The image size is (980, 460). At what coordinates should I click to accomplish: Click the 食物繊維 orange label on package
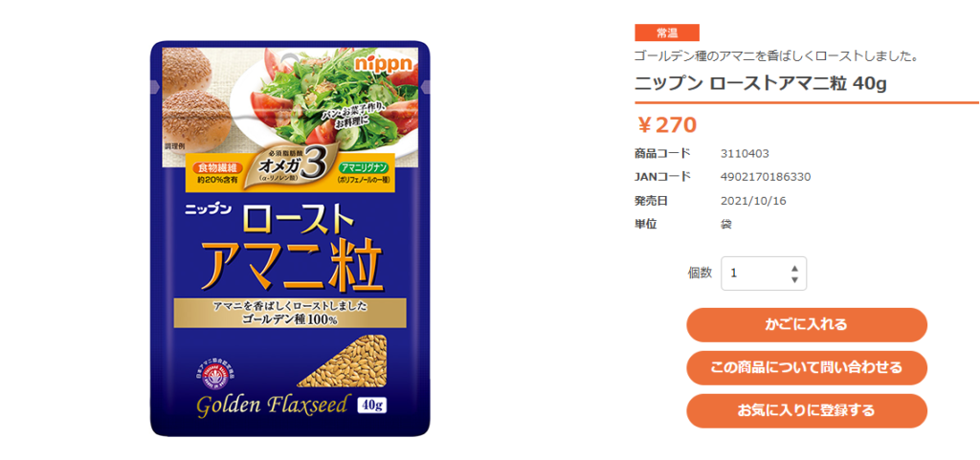point(215,167)
